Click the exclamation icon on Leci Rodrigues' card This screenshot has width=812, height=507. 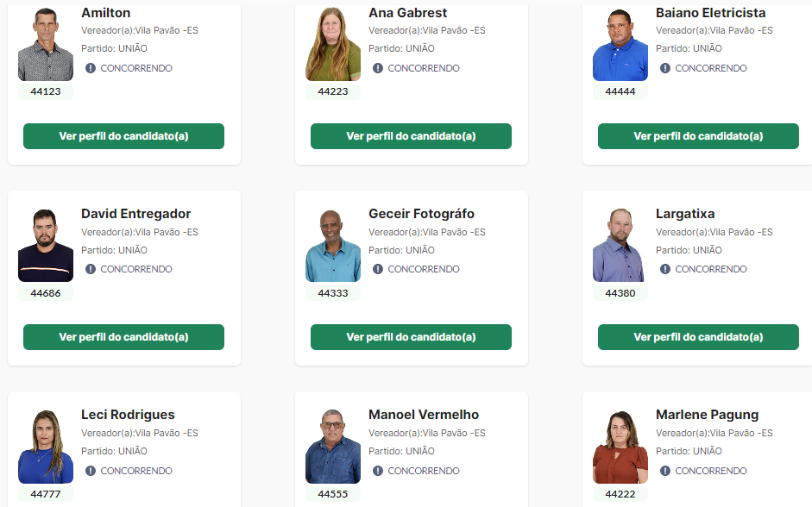(91, 471)
